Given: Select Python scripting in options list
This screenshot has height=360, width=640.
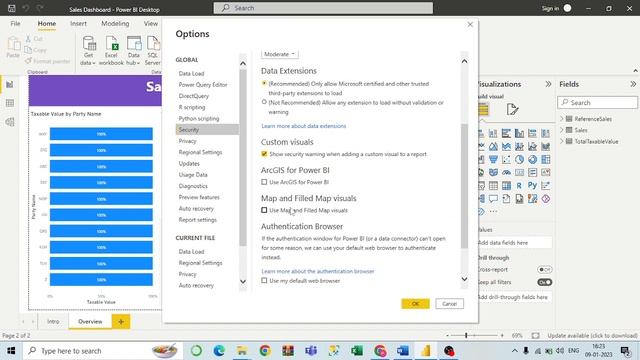Looking at the screenshot, I should 199,118.
